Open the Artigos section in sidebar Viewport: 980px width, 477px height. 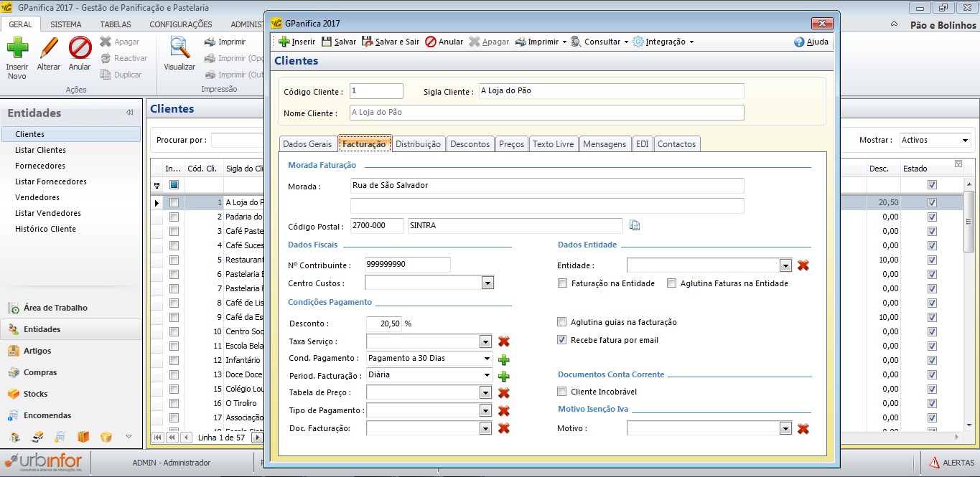click(37, 351)
